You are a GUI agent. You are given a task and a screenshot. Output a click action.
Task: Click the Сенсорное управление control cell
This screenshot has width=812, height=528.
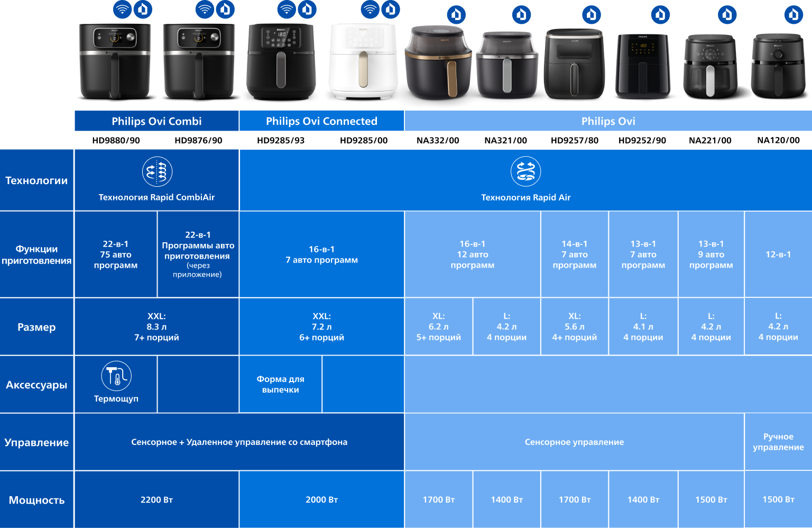click(574, 442)
